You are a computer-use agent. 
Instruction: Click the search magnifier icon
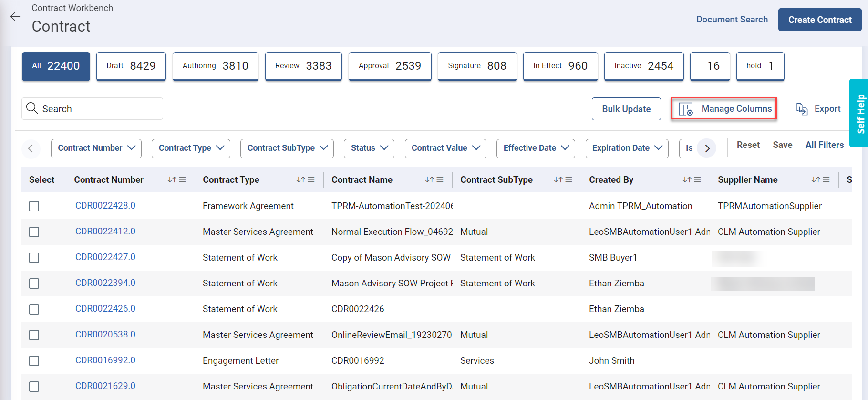[x=32, y=108]
